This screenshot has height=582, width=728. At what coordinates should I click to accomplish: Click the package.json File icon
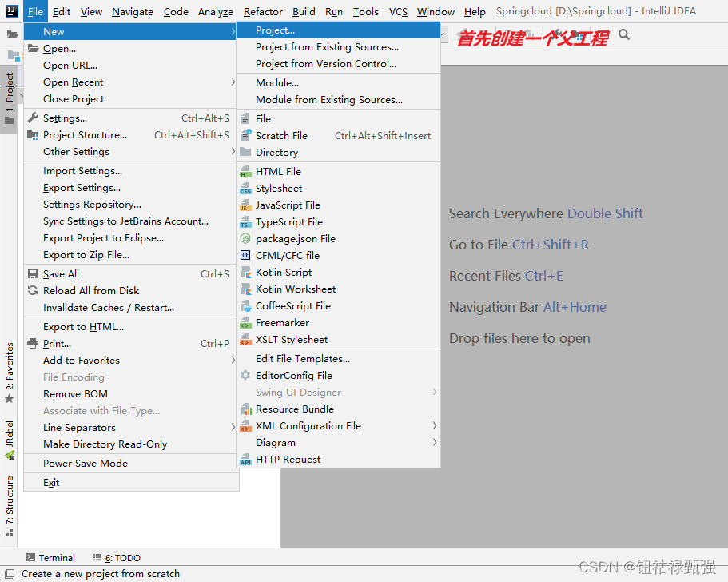pos(245,239)
